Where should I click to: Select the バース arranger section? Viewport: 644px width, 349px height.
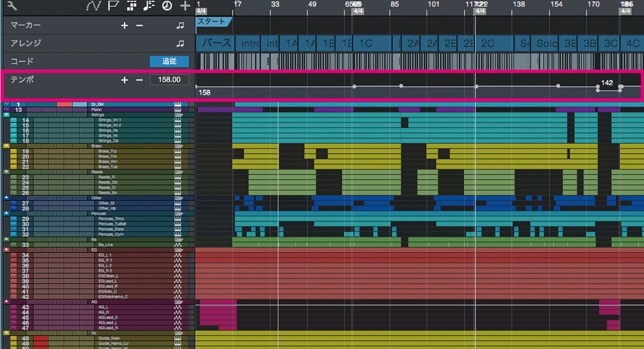215,43
